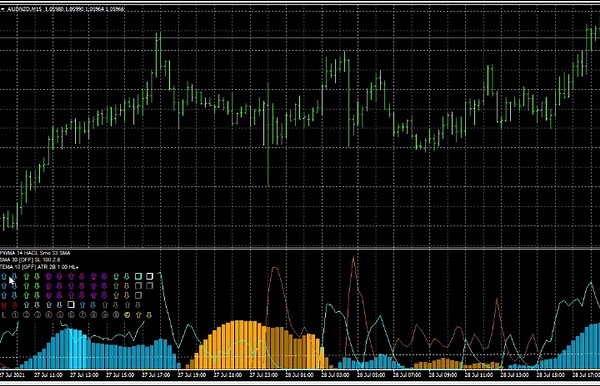Toggle the teal square box in top icon row
The image size is (600, 386).
click(139, 276)
